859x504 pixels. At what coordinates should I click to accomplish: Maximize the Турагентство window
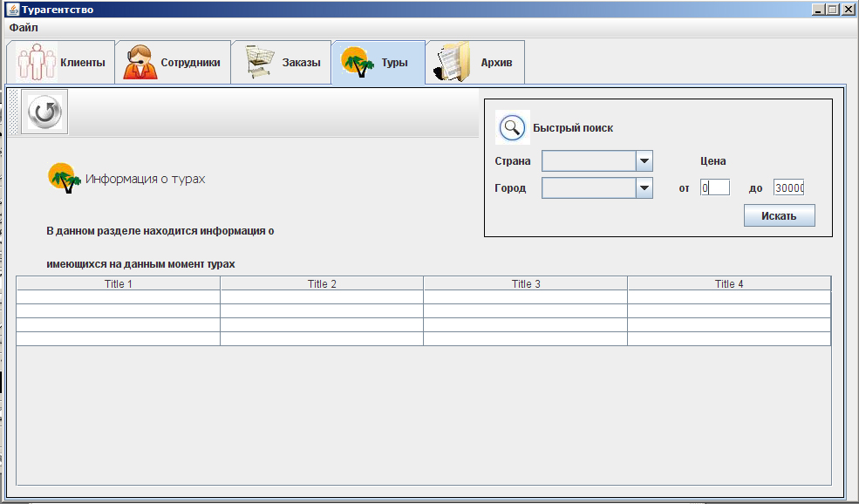[x=832, y=10]
